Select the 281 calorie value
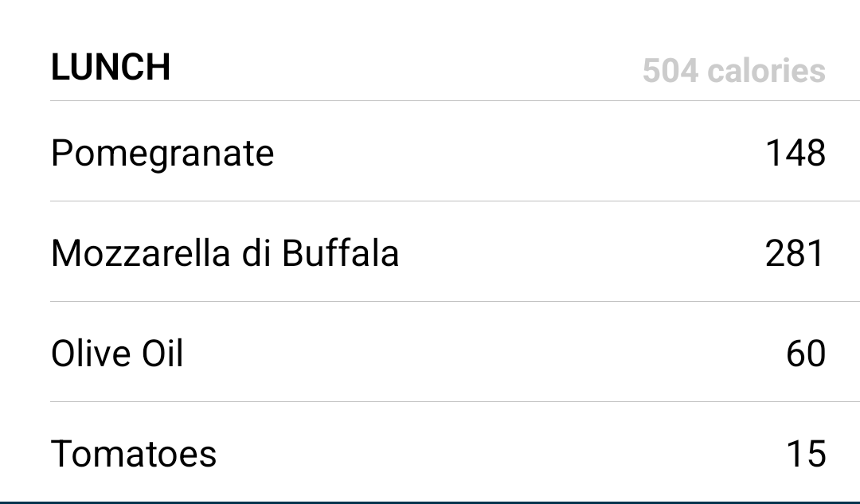The width and height of the screenshot is (860, 504). tap(795, 253)
